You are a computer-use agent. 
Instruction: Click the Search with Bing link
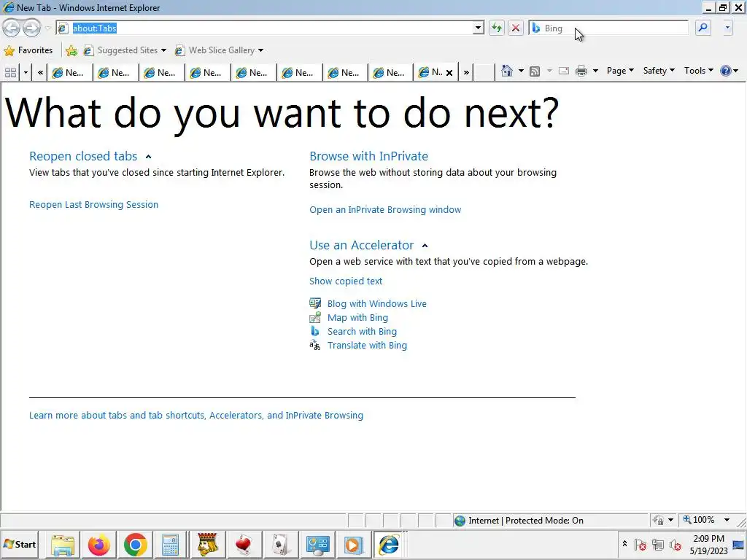coord(362,331)
